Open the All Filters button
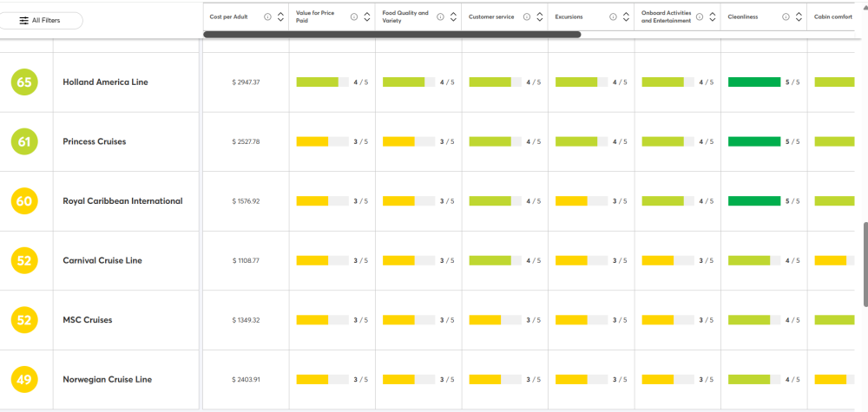The image size is (868, 412). pyautogui.click(x=40, y=21)
